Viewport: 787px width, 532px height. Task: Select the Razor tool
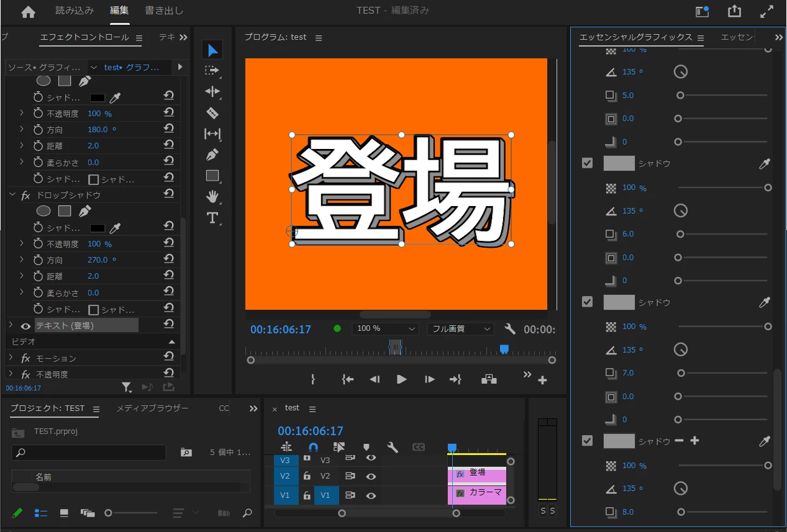212,113
